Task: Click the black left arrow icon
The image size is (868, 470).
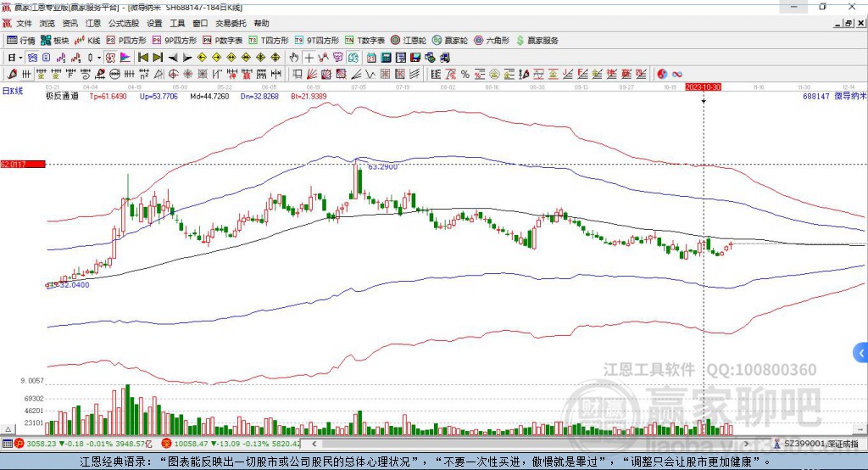Action: pyautogui.click(x=173, y=58)
